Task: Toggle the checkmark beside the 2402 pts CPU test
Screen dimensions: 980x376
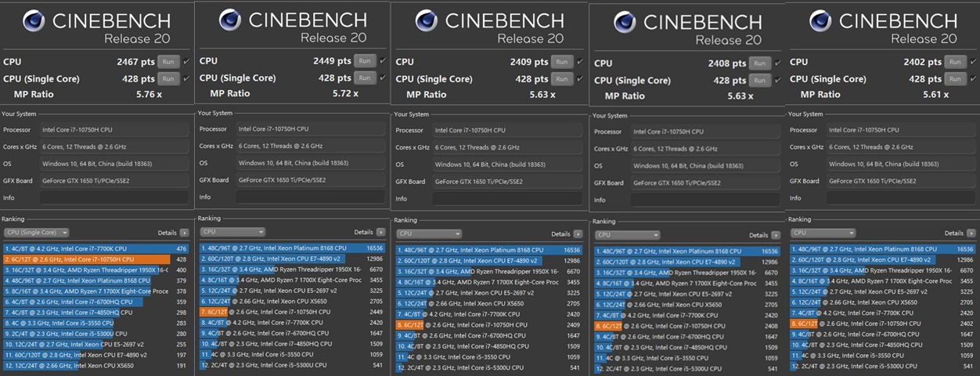Action: click(x=972, y=62)
